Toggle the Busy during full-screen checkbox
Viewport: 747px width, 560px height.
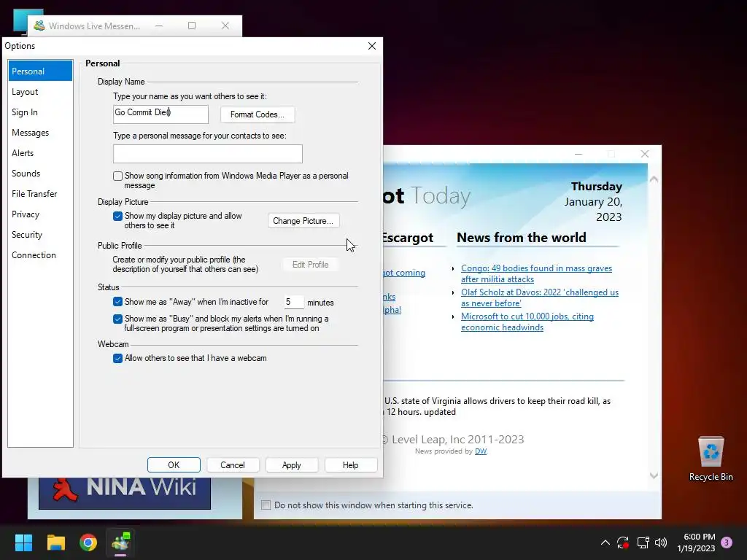(117, 319)
